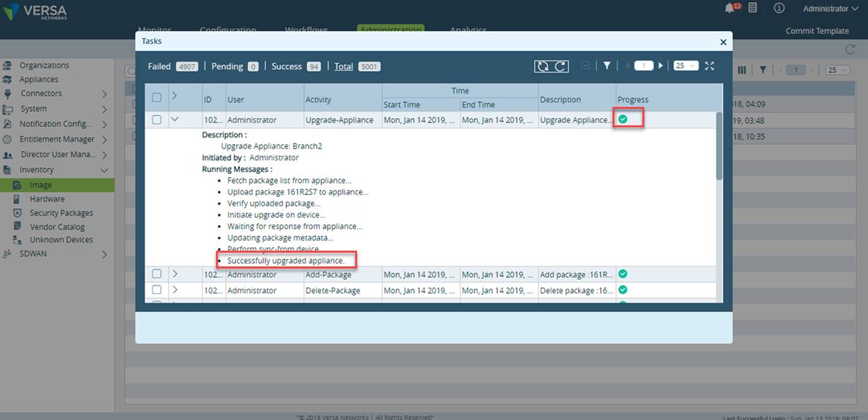868x420 pixels.
Task: Click the Vendor Catalog icon
Action: coord(17,227)
